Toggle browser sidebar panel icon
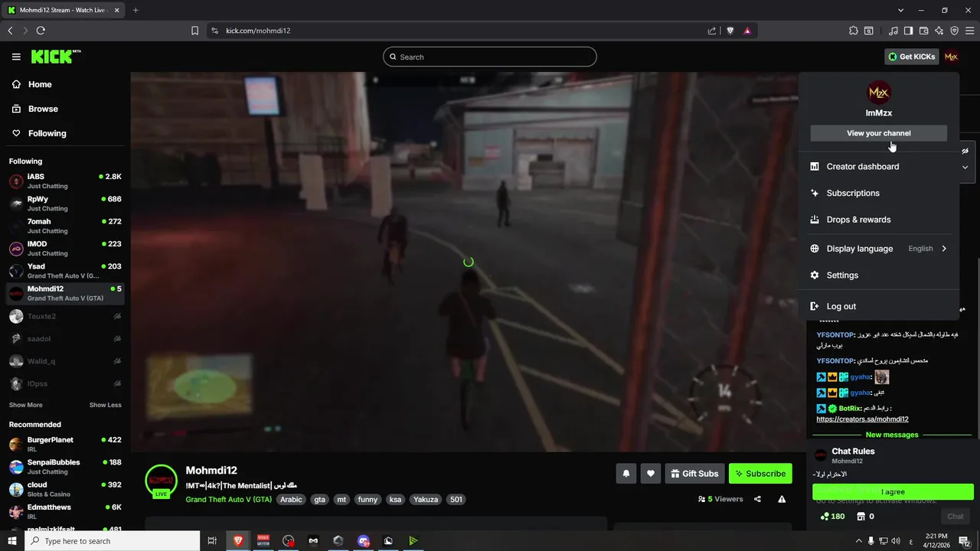 908,31
